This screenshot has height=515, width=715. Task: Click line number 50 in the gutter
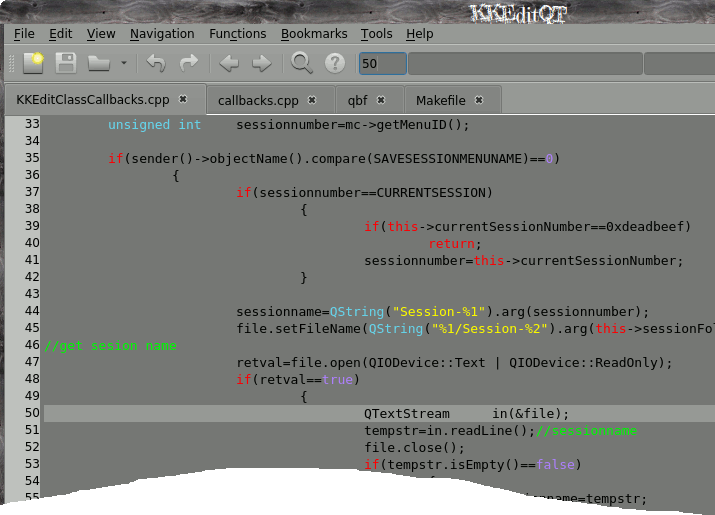pyautogui.click(x=32, y=413)
